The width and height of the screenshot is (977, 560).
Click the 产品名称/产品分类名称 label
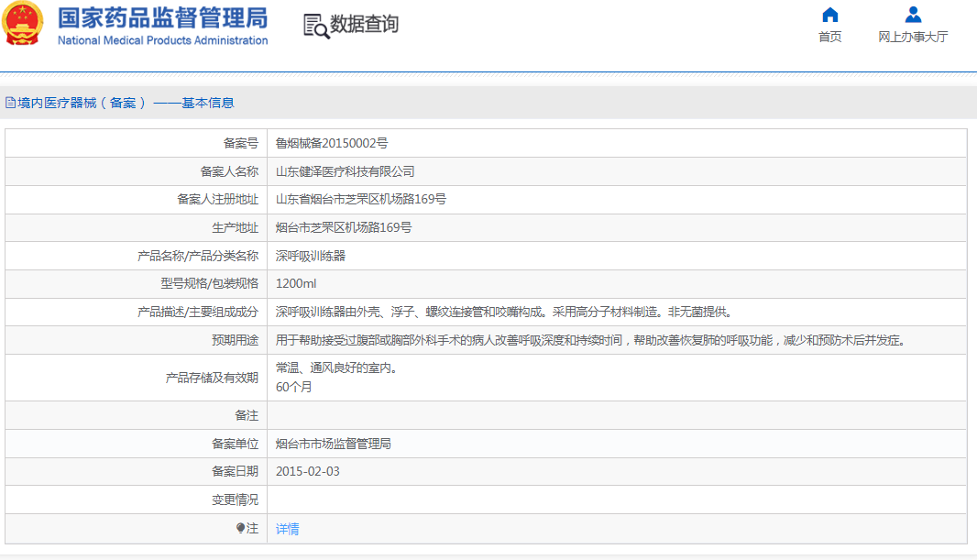(x=198, y=256)
